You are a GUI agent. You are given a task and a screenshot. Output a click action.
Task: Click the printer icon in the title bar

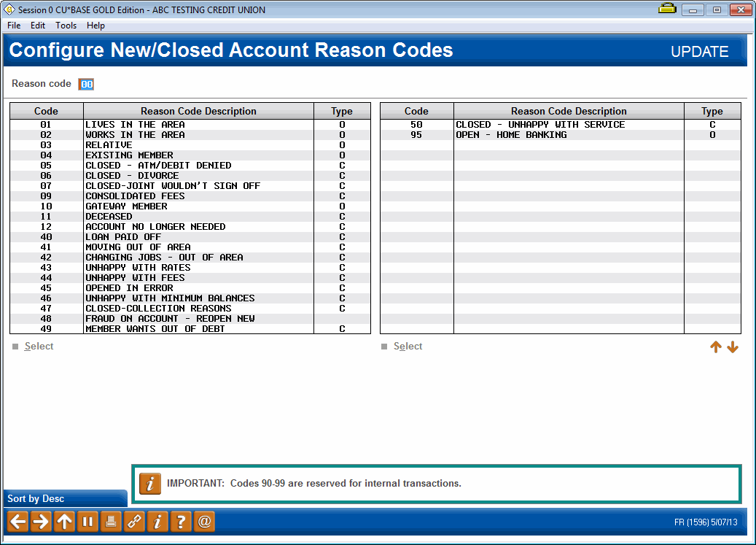tap(667, 9)
